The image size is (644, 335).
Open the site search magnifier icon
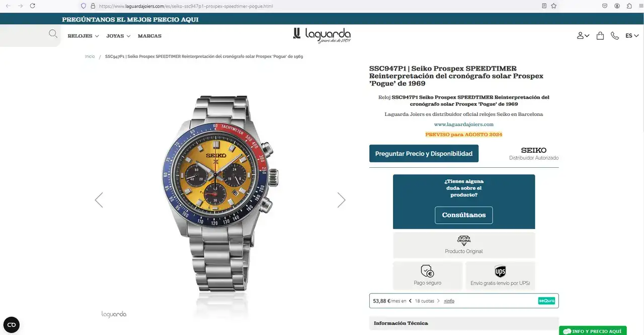(x=53, y=34)
